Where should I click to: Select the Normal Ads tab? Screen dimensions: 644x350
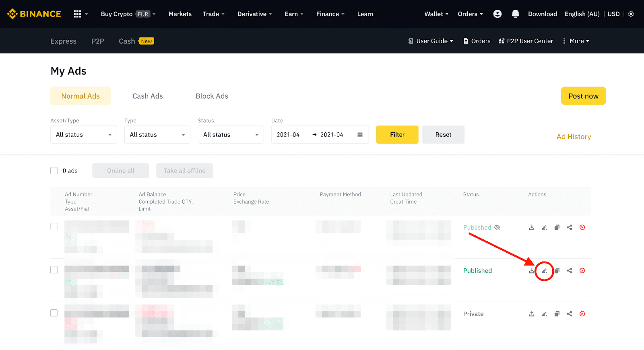pos(80,96)
